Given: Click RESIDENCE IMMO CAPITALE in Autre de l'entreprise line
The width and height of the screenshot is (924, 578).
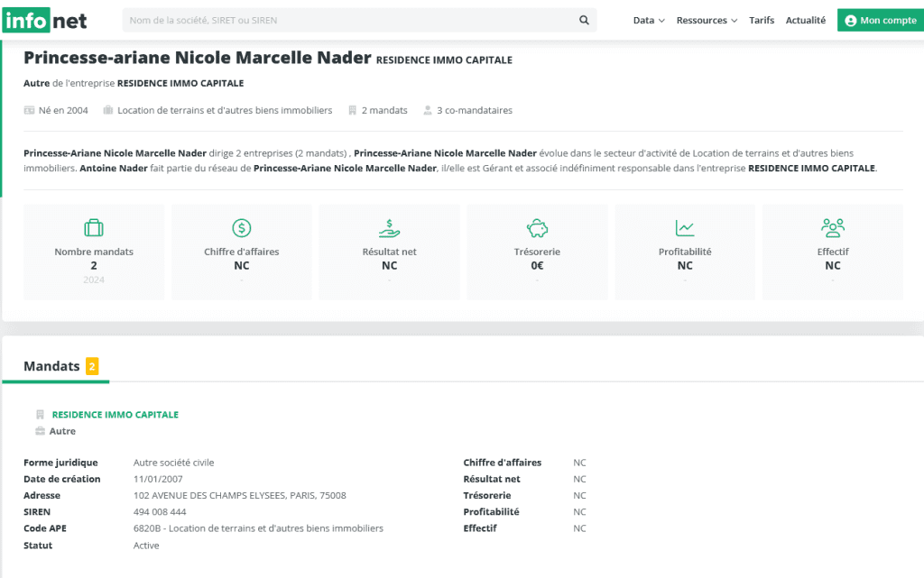Looking at the screenshot, I should [180, 83].
